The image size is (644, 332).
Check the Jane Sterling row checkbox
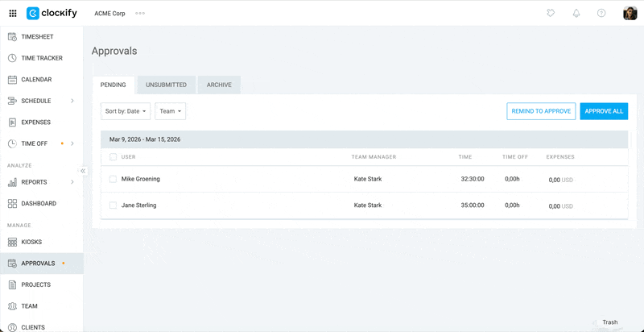point(113,205)
